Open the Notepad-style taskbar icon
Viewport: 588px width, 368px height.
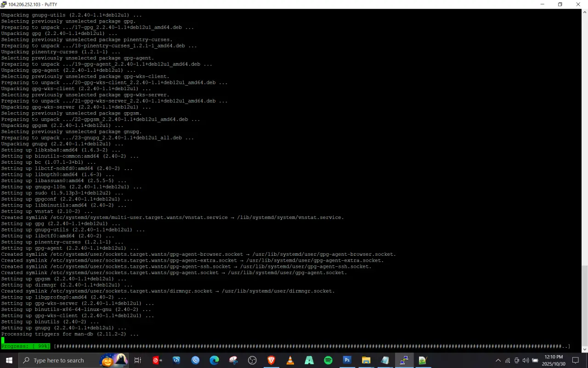click(x=385, y=360)
